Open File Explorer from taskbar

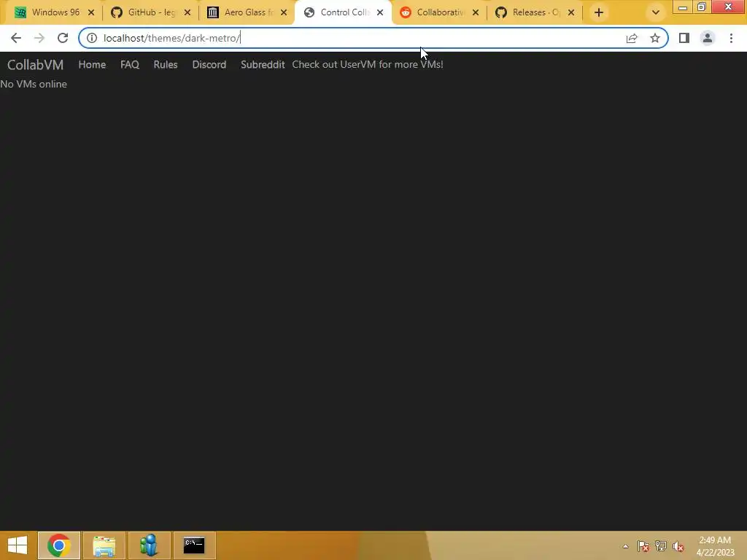click(x=104, y=545)
